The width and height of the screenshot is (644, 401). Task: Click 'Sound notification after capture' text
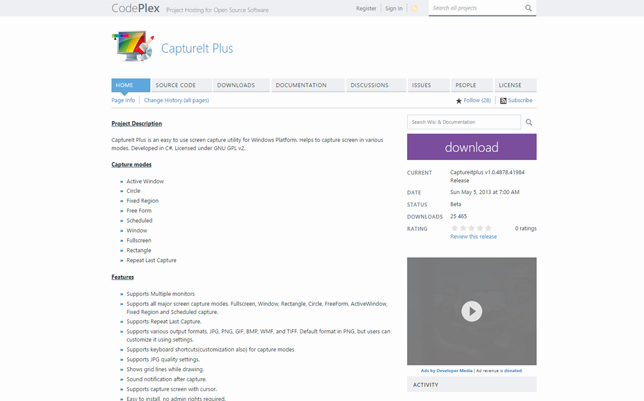tap(167, 379)
